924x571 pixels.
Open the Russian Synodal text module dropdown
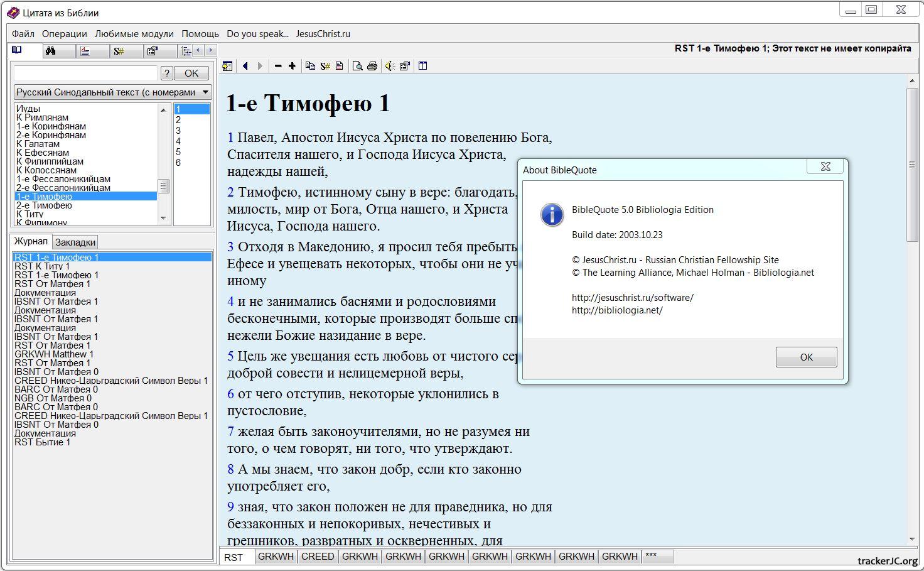coord(205,92)
